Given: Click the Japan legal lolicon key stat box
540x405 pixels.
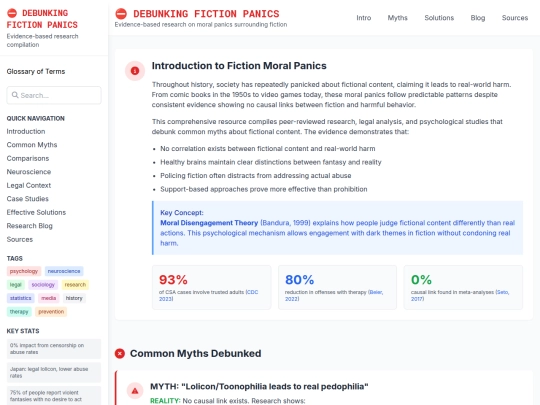Looking at the screenshot, I should (x=54, y=372).
